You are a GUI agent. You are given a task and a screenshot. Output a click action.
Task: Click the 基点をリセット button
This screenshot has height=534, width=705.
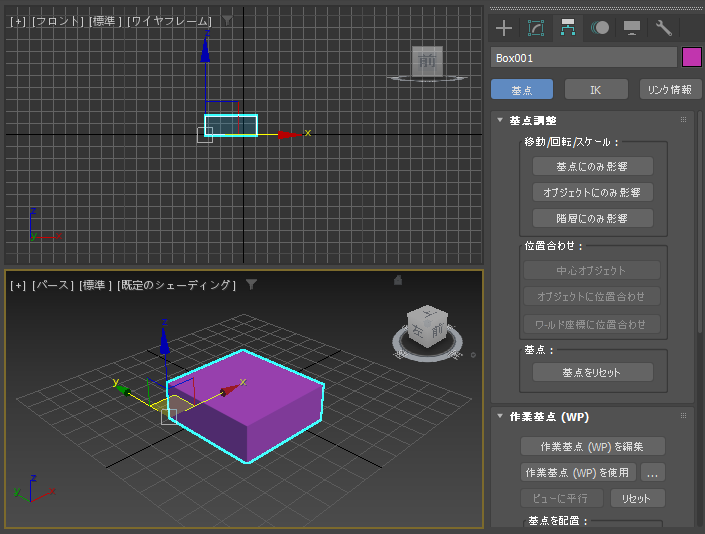click(x=593, y=372)
